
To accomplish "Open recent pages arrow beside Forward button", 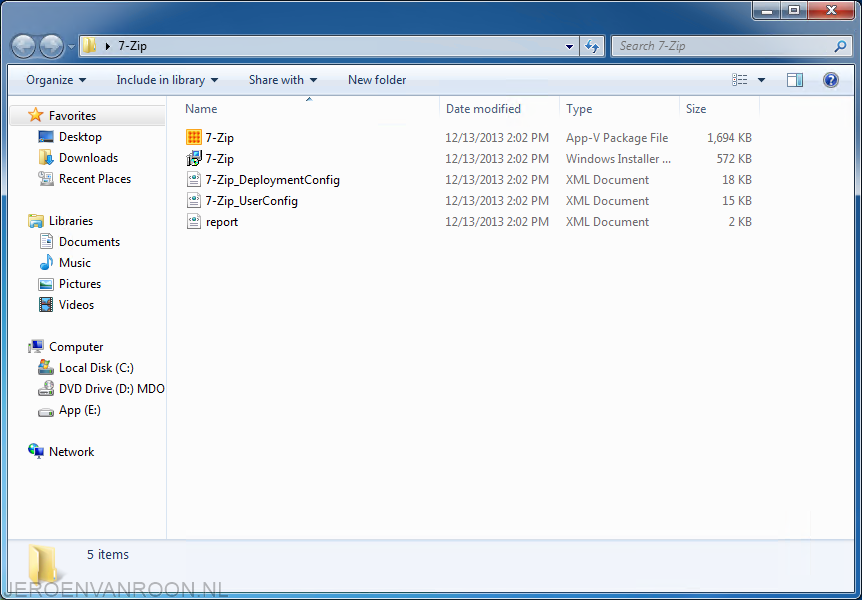I will coord(71,47).
